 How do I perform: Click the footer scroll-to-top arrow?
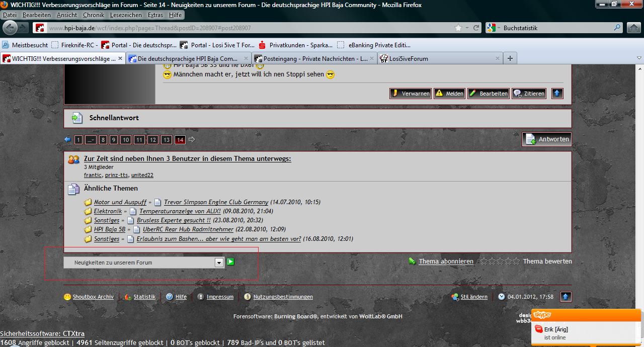click(566, 297)
